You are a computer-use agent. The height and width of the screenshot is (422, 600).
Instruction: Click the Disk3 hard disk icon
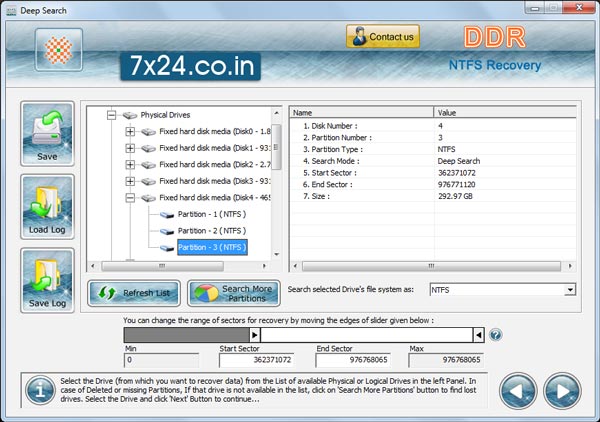click(148, 181)
